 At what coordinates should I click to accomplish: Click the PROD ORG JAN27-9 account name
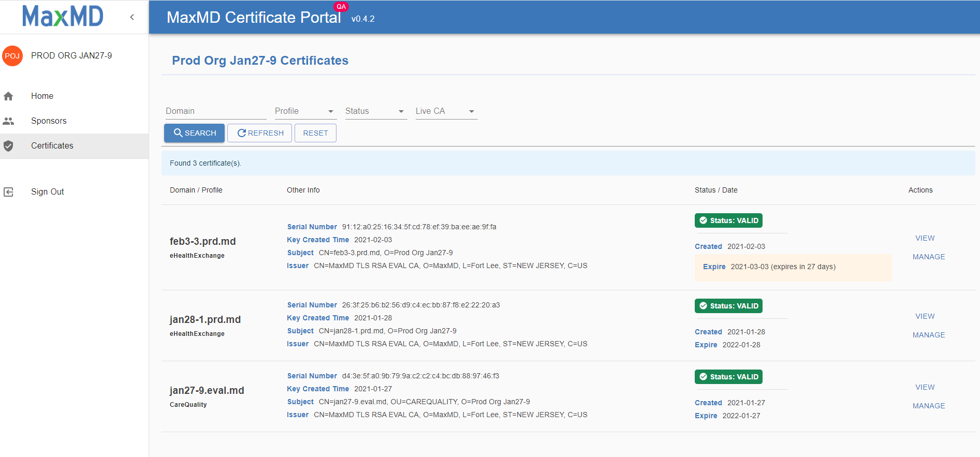[71, 56]
